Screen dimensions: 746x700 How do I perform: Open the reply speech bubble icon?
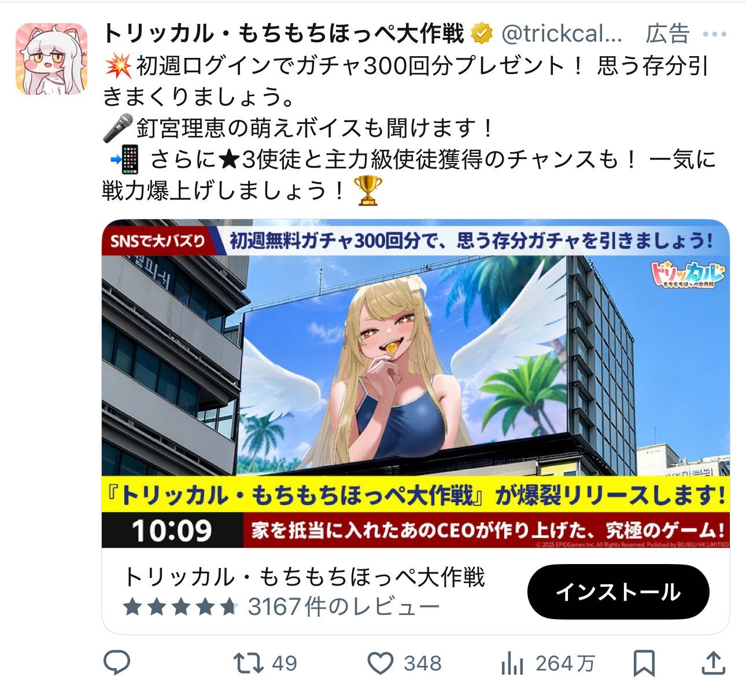coord(117,662)
